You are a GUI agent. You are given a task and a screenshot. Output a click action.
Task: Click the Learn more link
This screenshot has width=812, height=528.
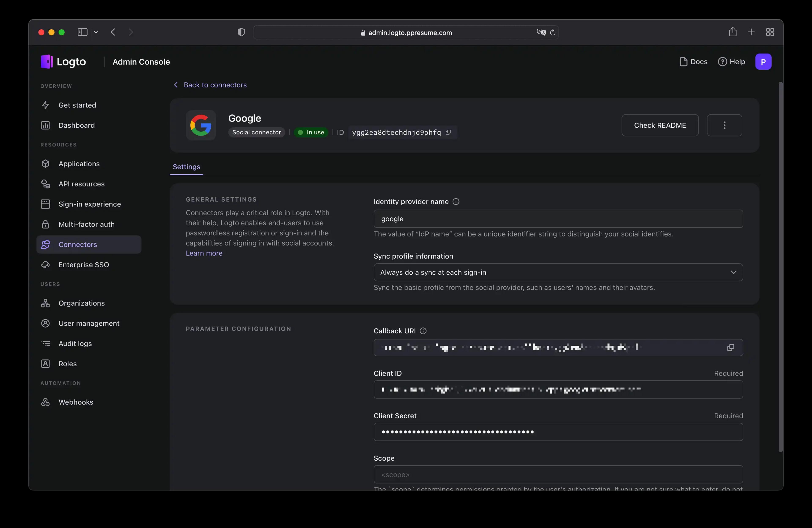(204, 253)
